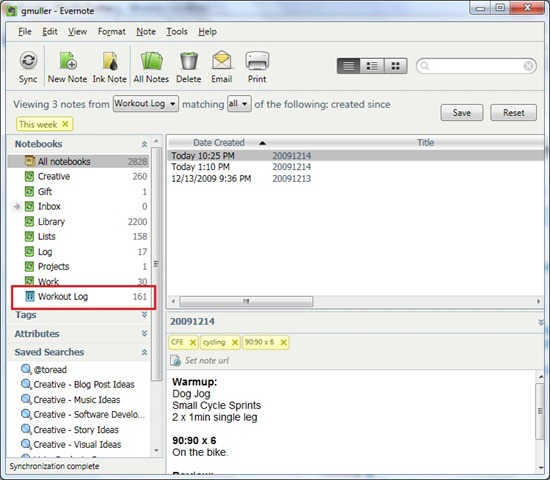Select the Log notebook

(79, 252)
